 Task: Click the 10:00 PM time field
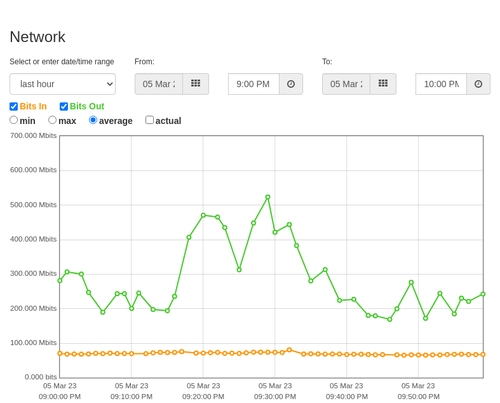pyautogui.click(x=441, y=84)
